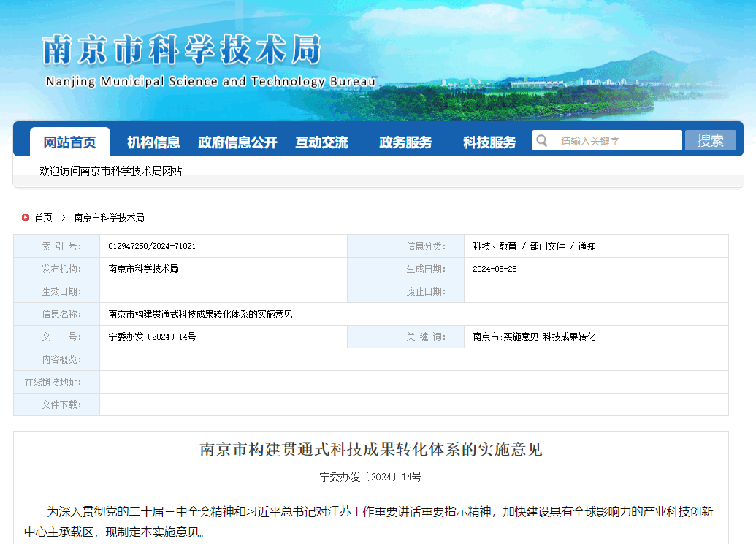Click the 废止日期 label cell
This screenshot has width=756, height=544.
point(405,291)
